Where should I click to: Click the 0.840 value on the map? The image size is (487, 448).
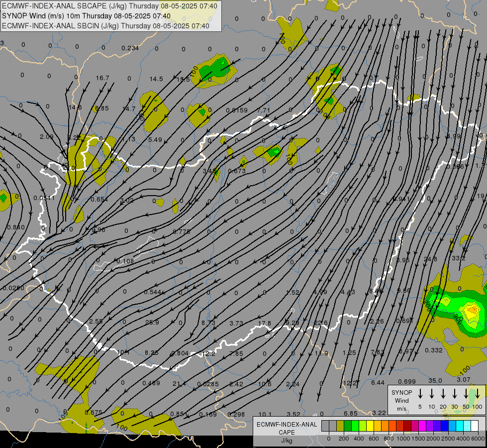(15, 227)
